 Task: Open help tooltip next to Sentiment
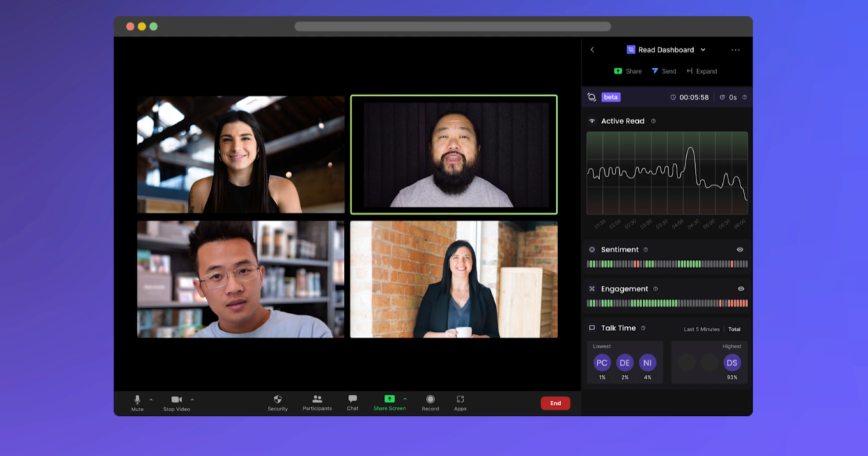click(x=646, y=250)
